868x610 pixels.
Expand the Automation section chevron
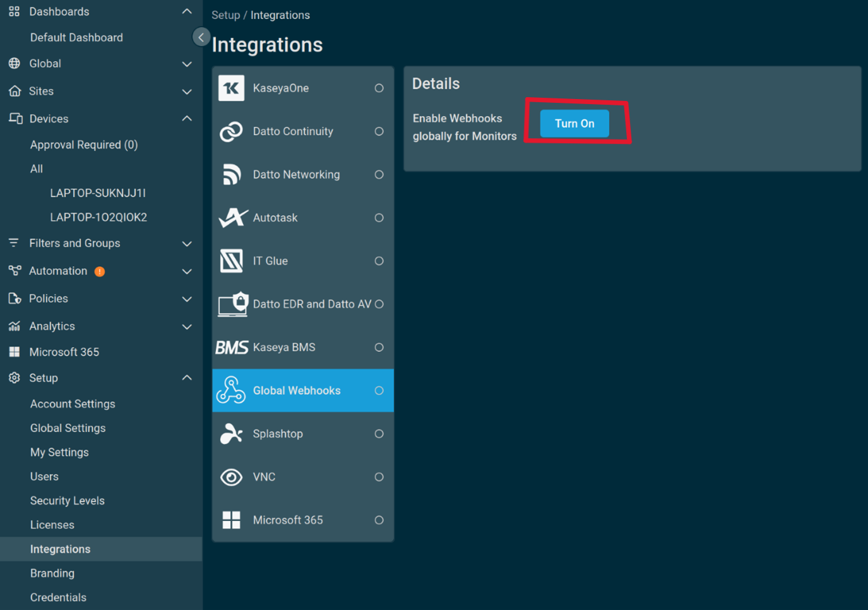click(x=187, y=271)
